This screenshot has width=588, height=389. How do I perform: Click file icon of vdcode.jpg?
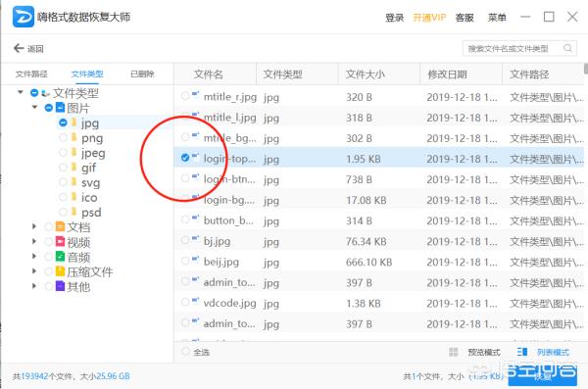[x=195, y=301]
